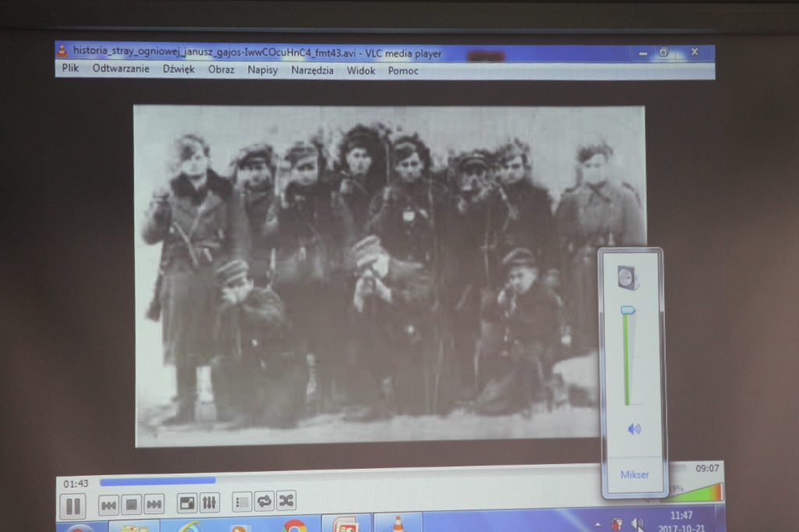Screen dimensions: 799x532
Task: Pause the video playback
Action: point(73,506)
